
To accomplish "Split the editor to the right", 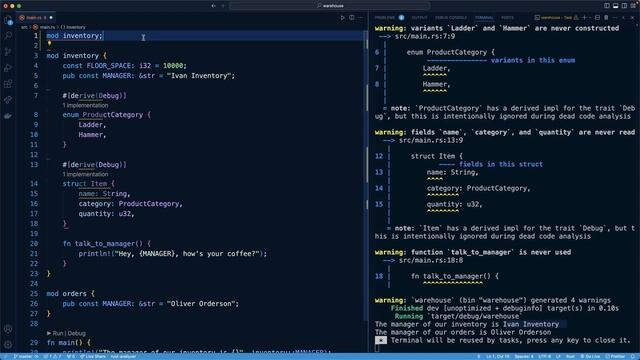I will (352, 18).
